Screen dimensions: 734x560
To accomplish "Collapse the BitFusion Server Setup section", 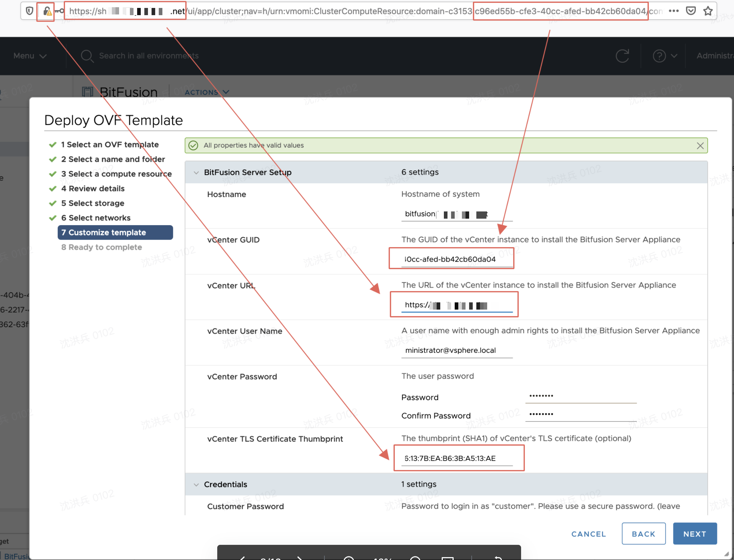I will pyautogui.click(x=196, y=172).
